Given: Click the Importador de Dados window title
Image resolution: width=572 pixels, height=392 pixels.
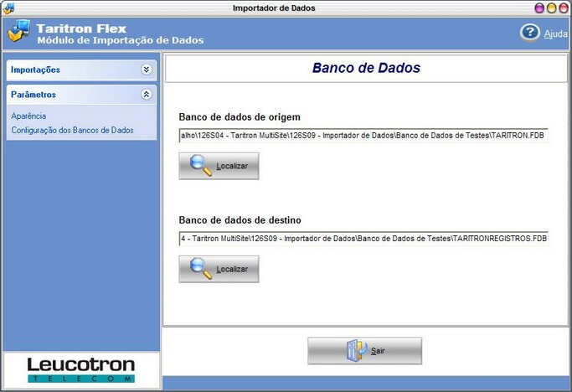Looking at the screenshot, I should click(274, 8).
